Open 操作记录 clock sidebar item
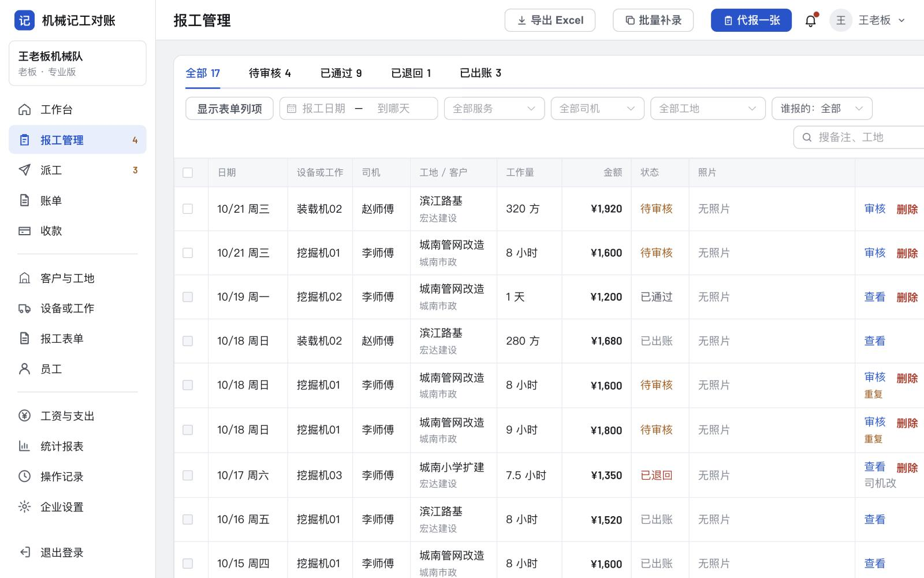The height and width of the screenshot is (578, 924). tap(77, 476)
